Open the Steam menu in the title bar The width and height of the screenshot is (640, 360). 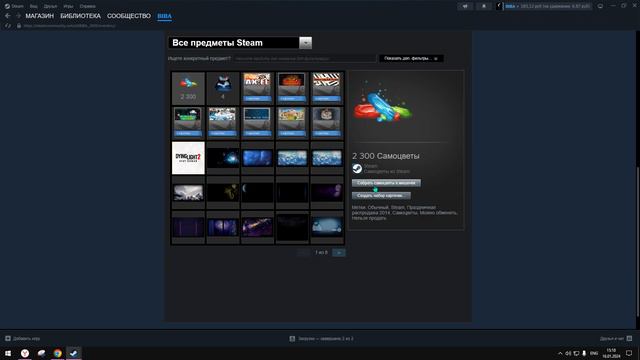click(x=14, y=6)
